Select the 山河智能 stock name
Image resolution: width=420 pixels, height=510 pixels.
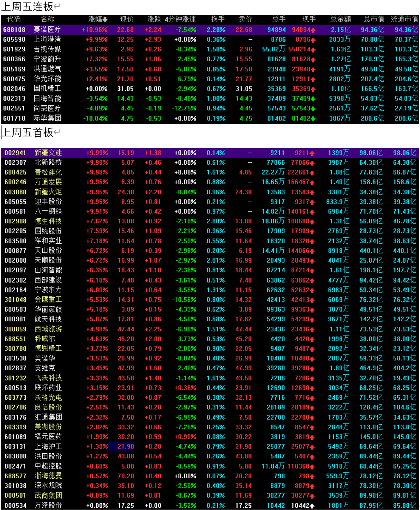(48, 270)
